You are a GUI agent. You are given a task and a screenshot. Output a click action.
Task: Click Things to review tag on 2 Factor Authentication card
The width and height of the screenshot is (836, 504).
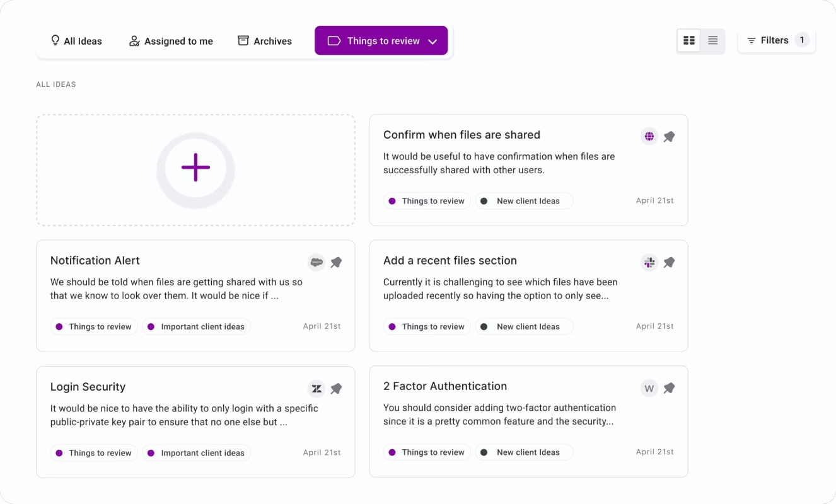click(427, 452)
